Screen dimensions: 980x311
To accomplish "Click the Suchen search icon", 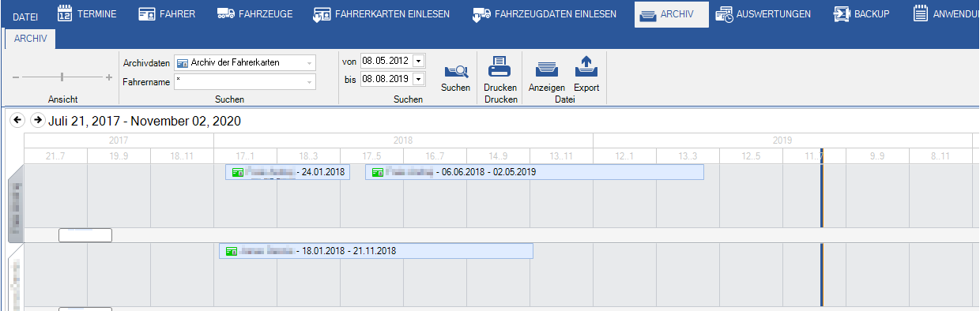I will click(x=456, y=70).
